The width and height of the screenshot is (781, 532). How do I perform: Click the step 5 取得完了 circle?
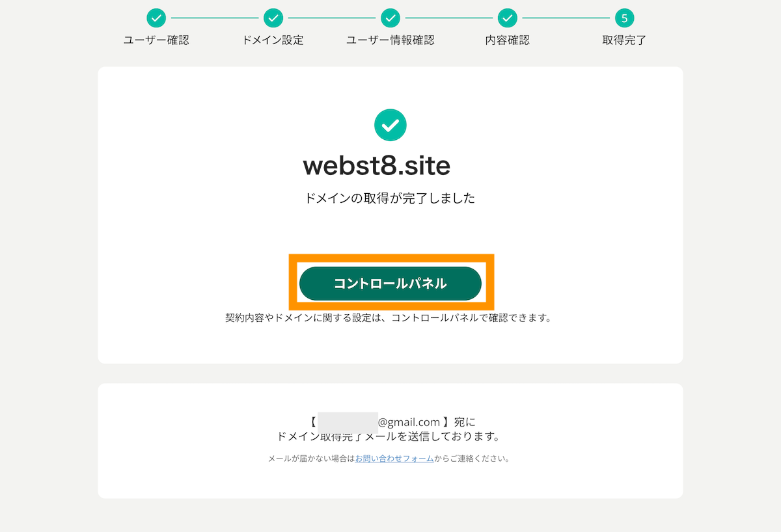[x=625, y=18]
